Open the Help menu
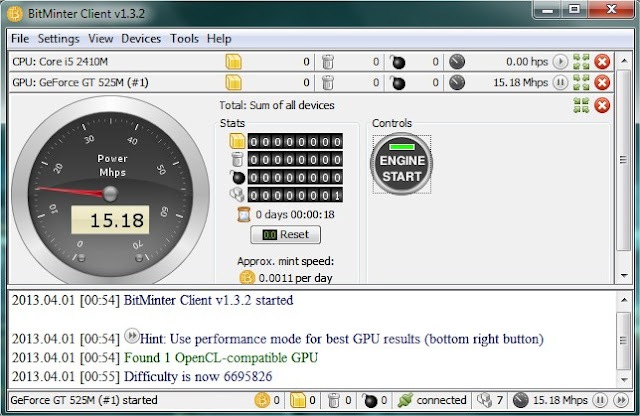Viewport: 640px width, 416px height. (219, 39)
